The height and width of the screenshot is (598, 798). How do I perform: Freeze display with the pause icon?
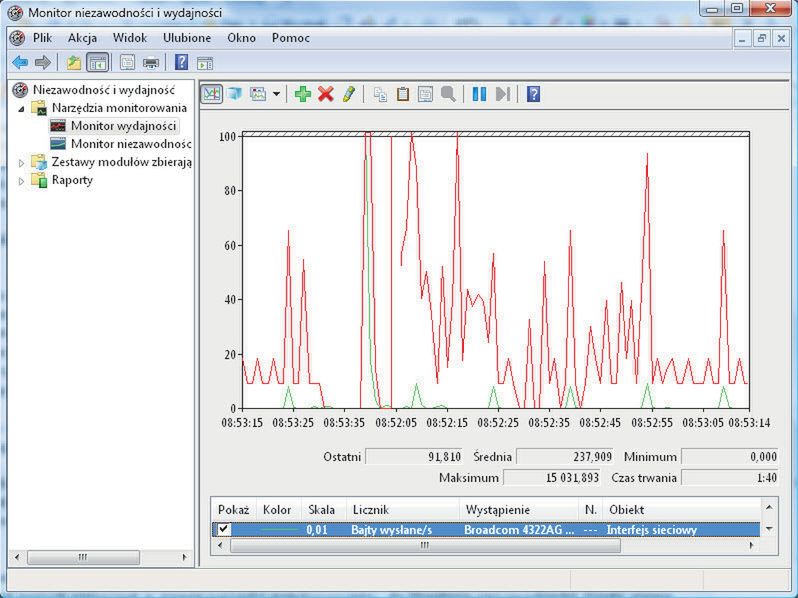[479, 94]
